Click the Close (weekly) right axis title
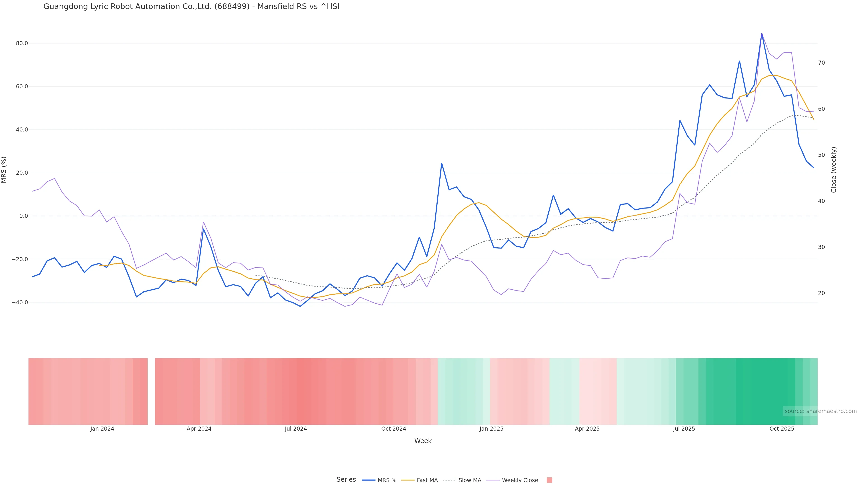 point(834,170)
